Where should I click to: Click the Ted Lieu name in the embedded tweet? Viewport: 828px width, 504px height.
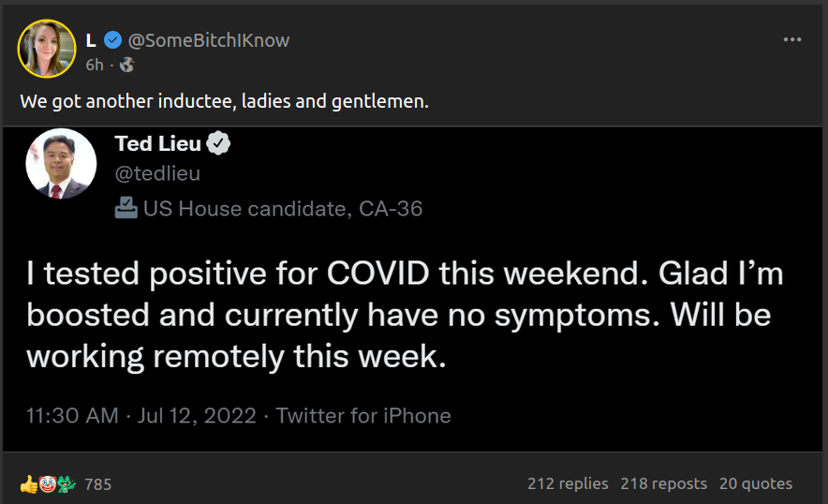pyautogui.click(x=157, y=144)
